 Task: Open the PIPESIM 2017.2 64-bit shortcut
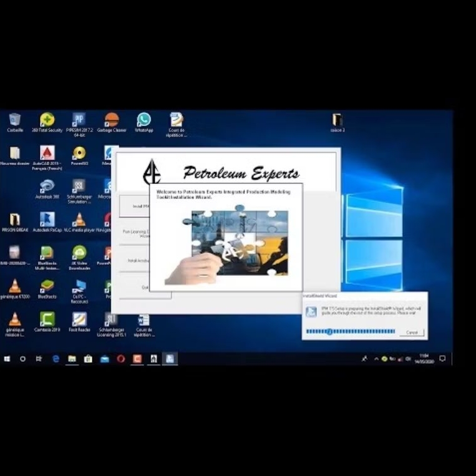point(79,124)
